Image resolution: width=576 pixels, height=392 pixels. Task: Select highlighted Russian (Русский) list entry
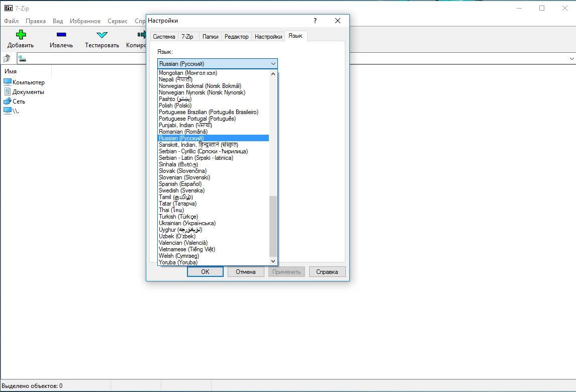pos(213,138)
